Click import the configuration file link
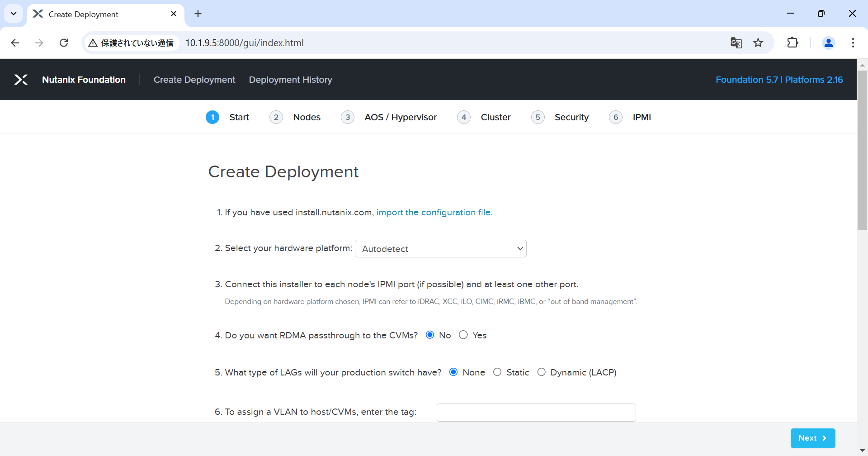This screenshot has height=456, width=868. point(434,212)
